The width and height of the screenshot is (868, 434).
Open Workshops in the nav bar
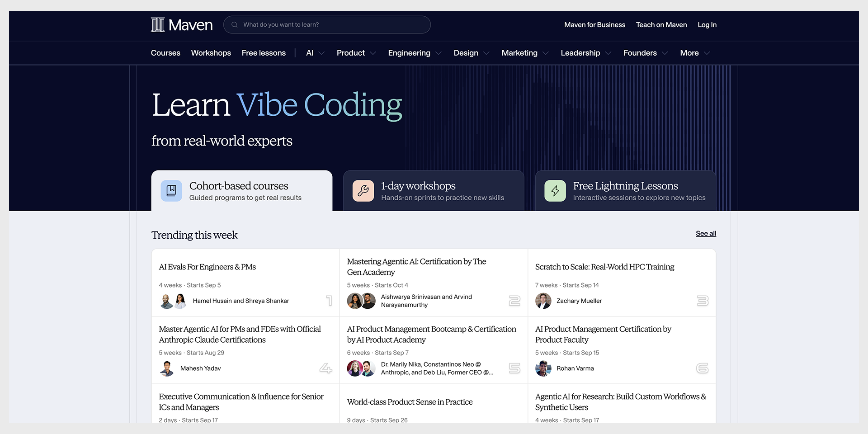211,53
